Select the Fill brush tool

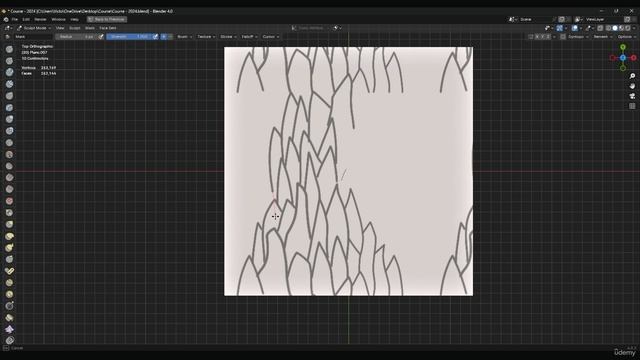point(9,178)
